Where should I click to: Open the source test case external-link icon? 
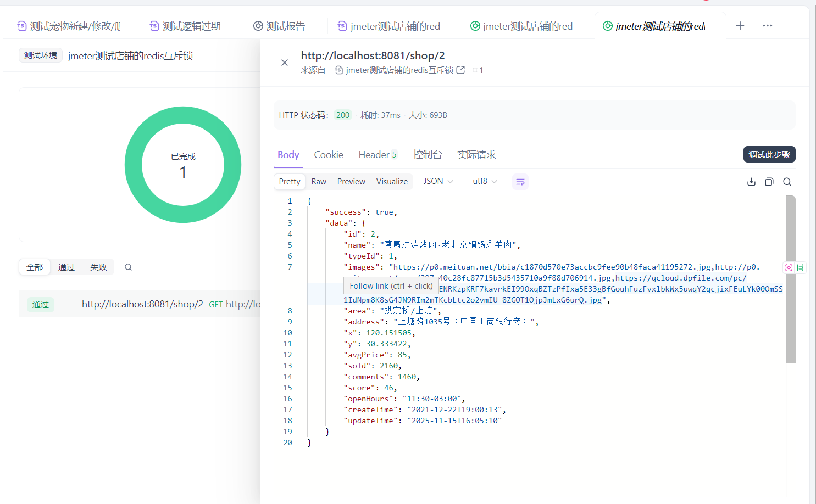(460, 70)
